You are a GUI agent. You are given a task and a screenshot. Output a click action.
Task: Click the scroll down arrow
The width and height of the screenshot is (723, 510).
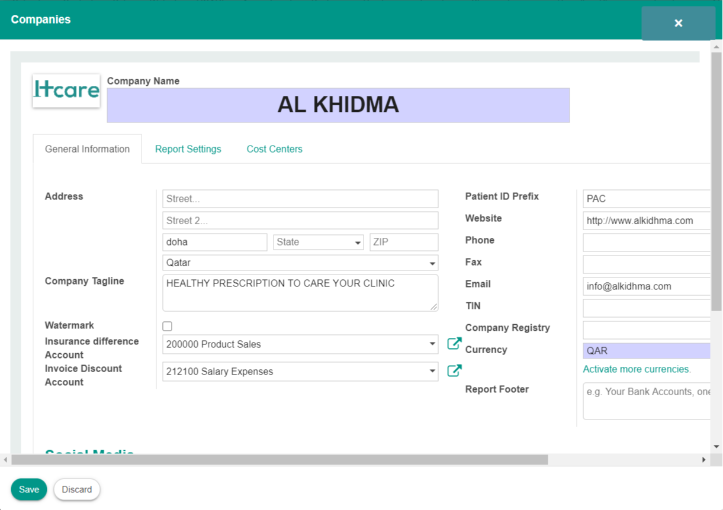pyautogui.click(x=716, y=446)
